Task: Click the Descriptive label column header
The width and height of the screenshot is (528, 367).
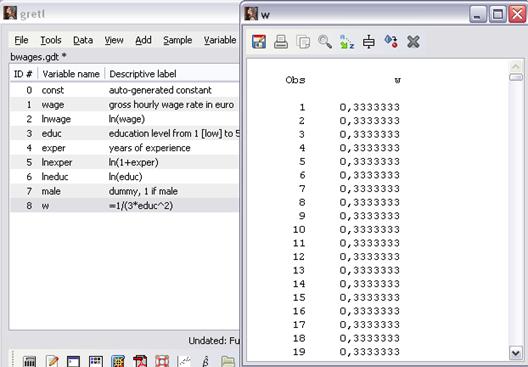Action: click(172, 74)
